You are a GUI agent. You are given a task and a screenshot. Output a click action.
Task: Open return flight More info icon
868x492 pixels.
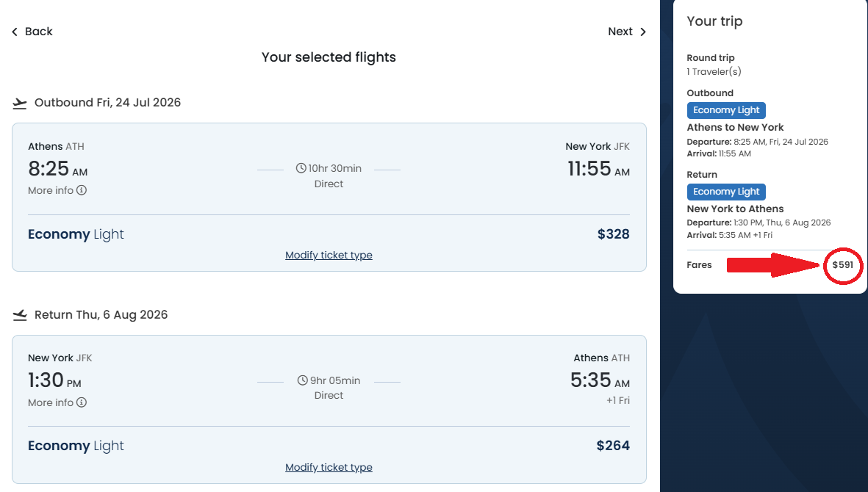pyautogui.click(x=82, y=402)
